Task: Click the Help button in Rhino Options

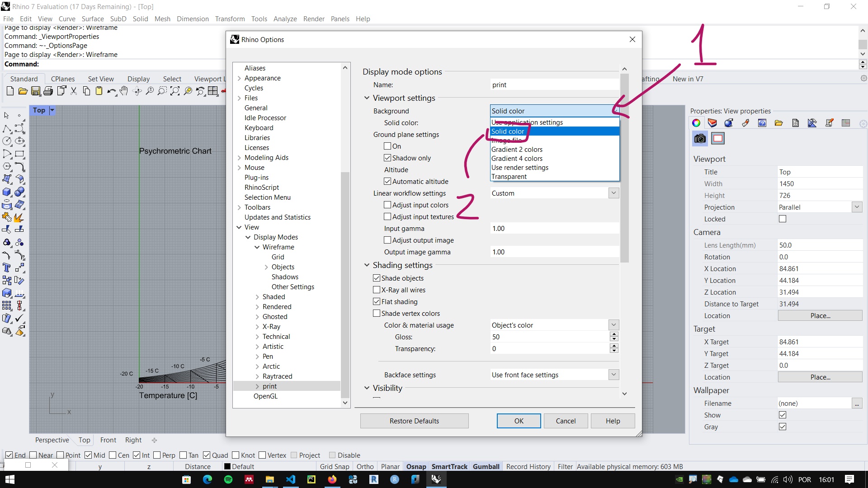Action: [x=613, y=421]
